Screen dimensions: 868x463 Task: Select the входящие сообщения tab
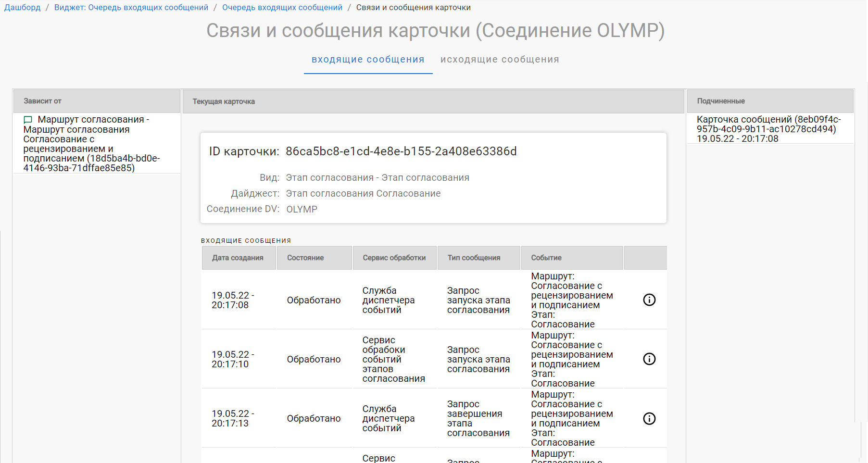[368, 59]
